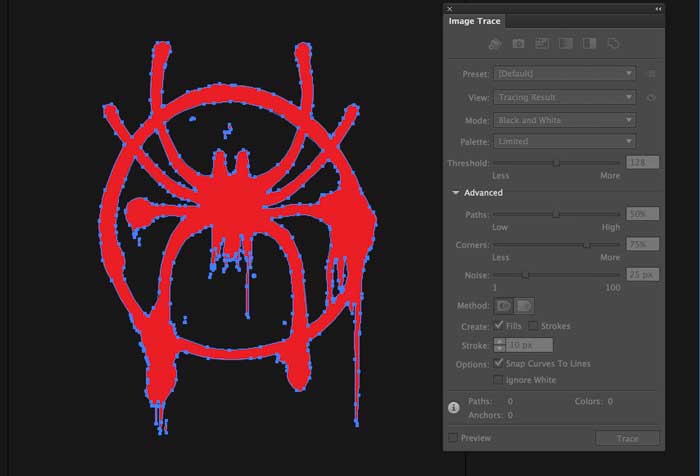Adjust the Noise slider handle

[525, 276]
